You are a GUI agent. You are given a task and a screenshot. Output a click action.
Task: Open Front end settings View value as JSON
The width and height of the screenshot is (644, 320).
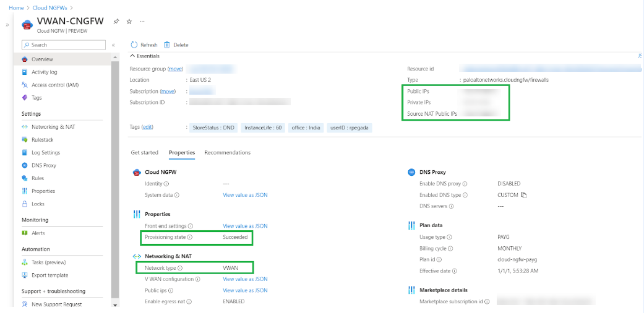pyautogui.click(x=245, y=226)
